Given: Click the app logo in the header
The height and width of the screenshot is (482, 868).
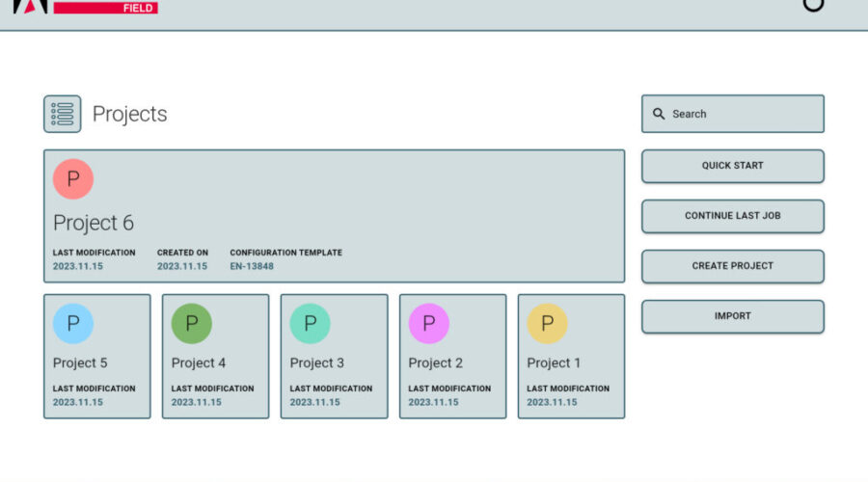Looking at the screenshot, I should pos(29,6).
